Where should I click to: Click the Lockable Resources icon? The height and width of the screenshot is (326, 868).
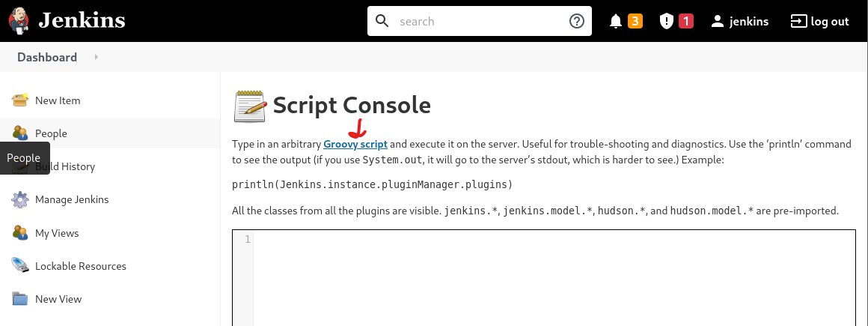20,266
